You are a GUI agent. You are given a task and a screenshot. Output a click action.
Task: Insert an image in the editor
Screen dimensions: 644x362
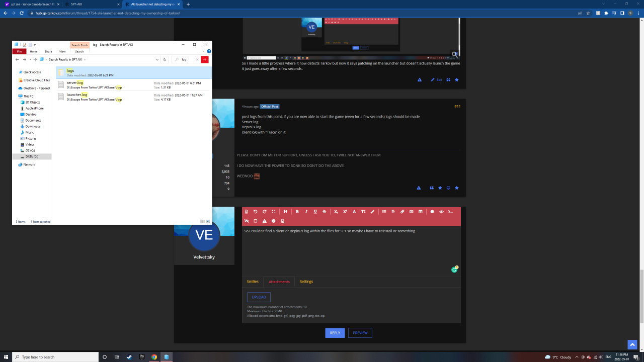click(411, 212)
